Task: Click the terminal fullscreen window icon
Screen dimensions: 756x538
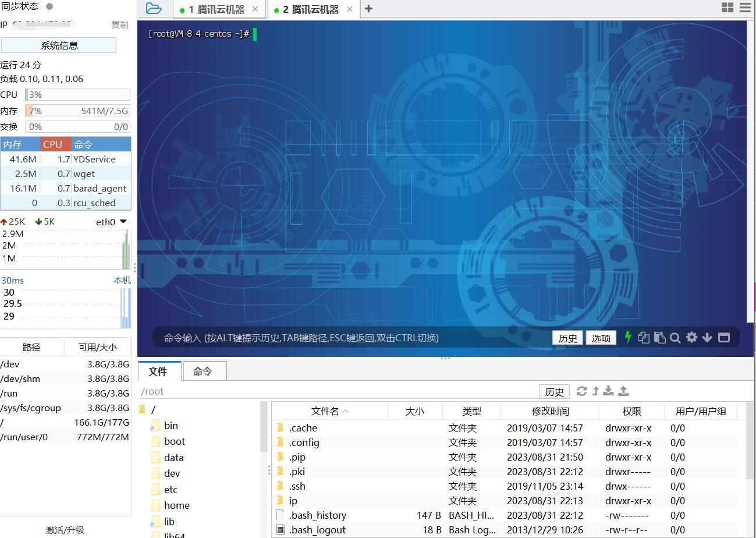Action: [724, 338]
